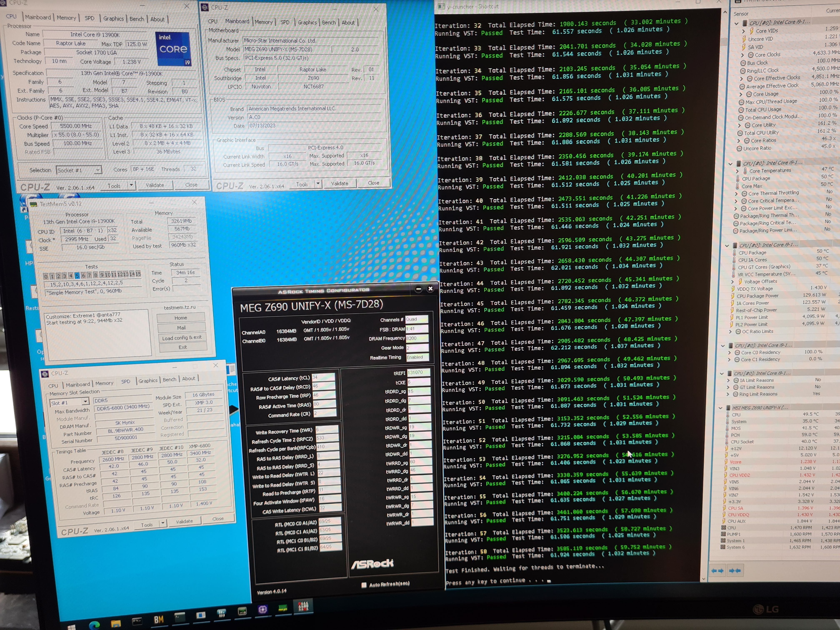Image resolution: width=840 pixels, height=630 pixels.
Task: Switch to Memory tab in first CPU-Z
Action: click(66, 18)
